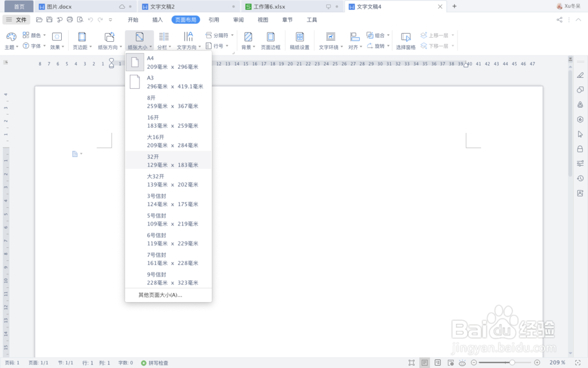Switch to the 图片.docx document tab
The height and width of the screenshot is (368, 588).
(85, 6)
